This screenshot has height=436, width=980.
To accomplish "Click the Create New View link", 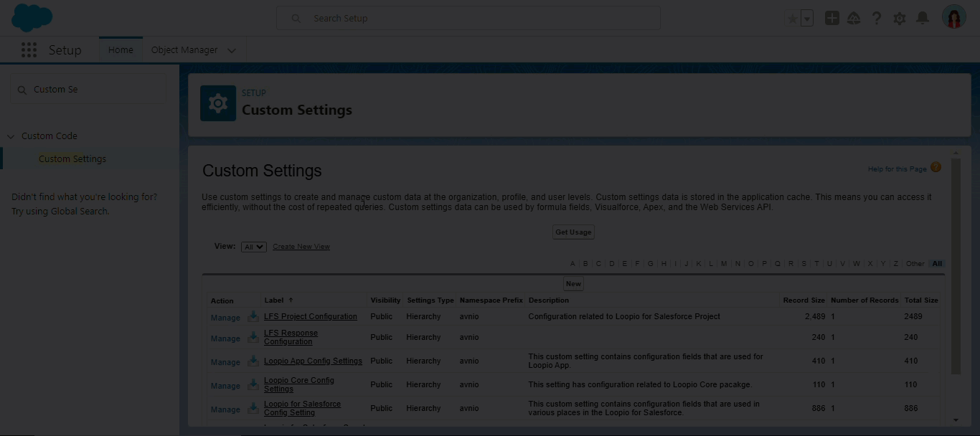I will [x=301, y=247].
